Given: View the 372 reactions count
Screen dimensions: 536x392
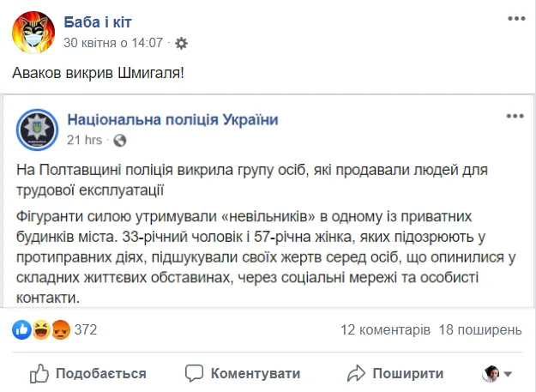Looking at the screenshot, I should coord(86,329).
